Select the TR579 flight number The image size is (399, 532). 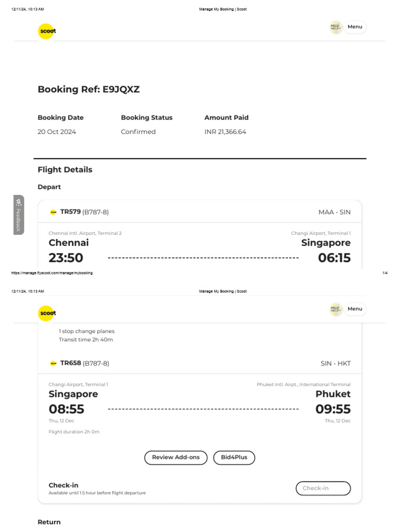(71, 212)
